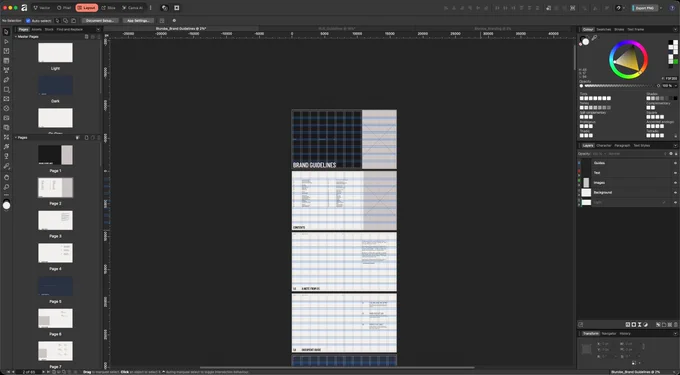Select the Colour Picker tool in toolbar
680x375 pixels.
[x=6, y=166]
